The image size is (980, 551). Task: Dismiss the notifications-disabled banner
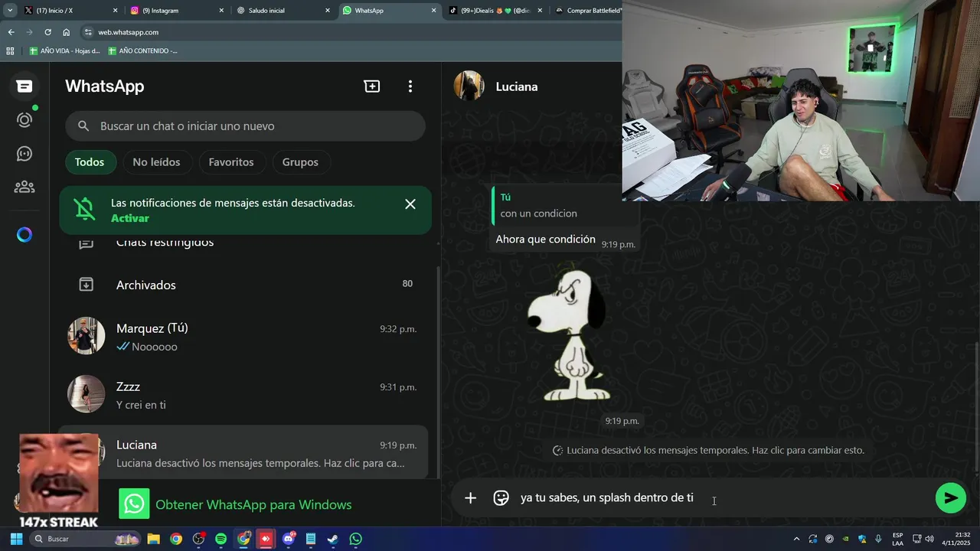[410, 204]
